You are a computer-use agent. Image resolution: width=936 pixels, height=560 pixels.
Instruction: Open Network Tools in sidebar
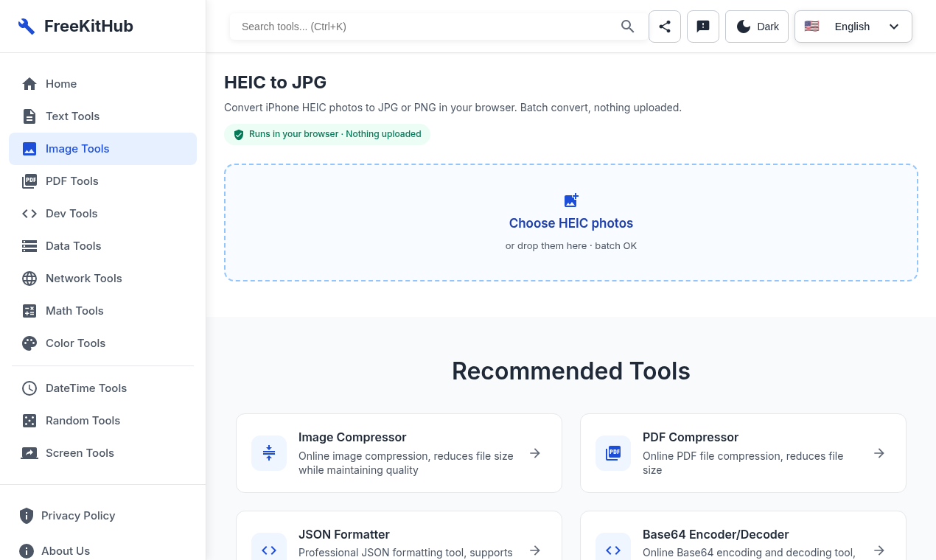click(102, 279)
